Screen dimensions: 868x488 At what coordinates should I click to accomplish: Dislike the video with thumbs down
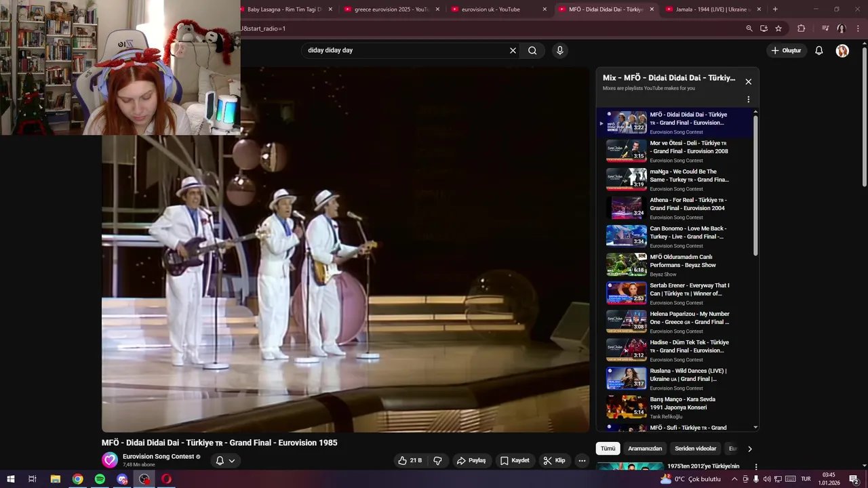(x=437, y=461)
